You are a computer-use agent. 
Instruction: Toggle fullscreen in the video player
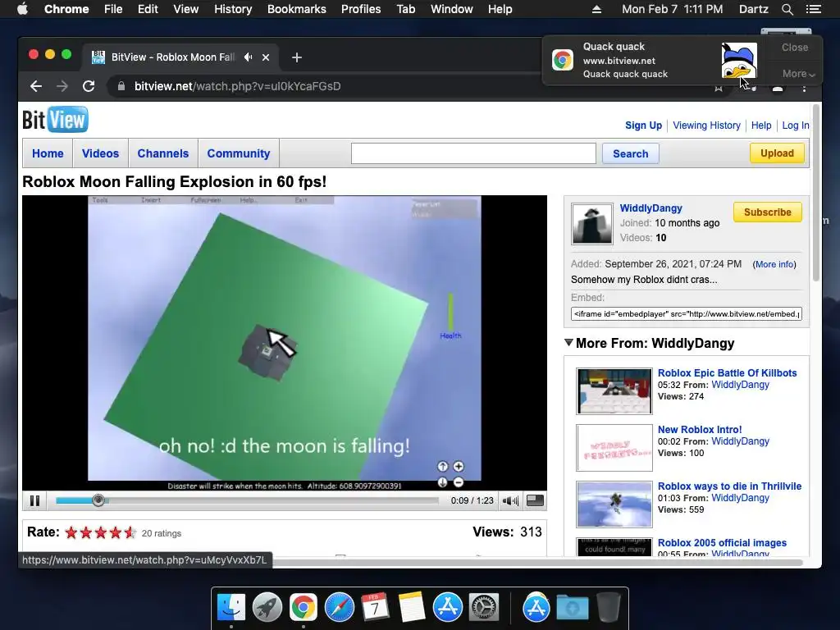point(535,500)
